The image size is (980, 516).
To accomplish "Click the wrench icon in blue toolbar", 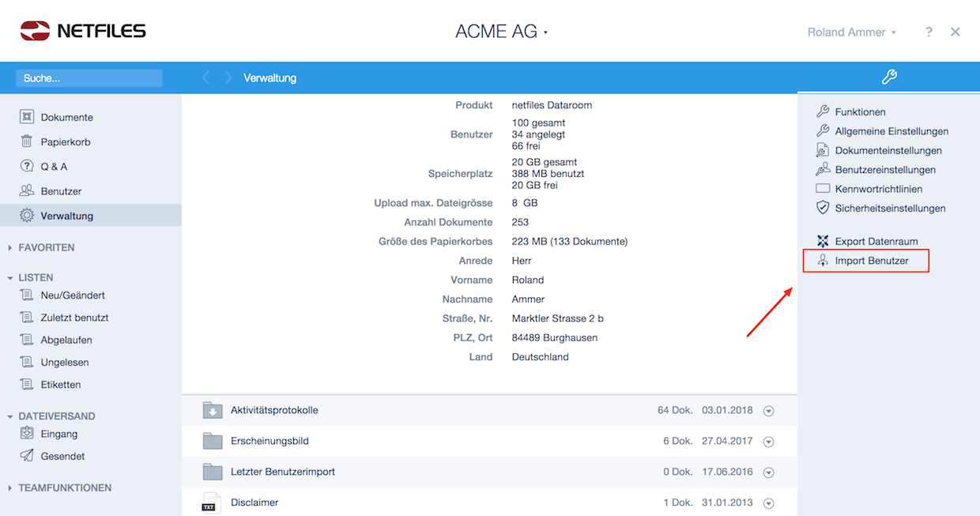I will point(888,77).
